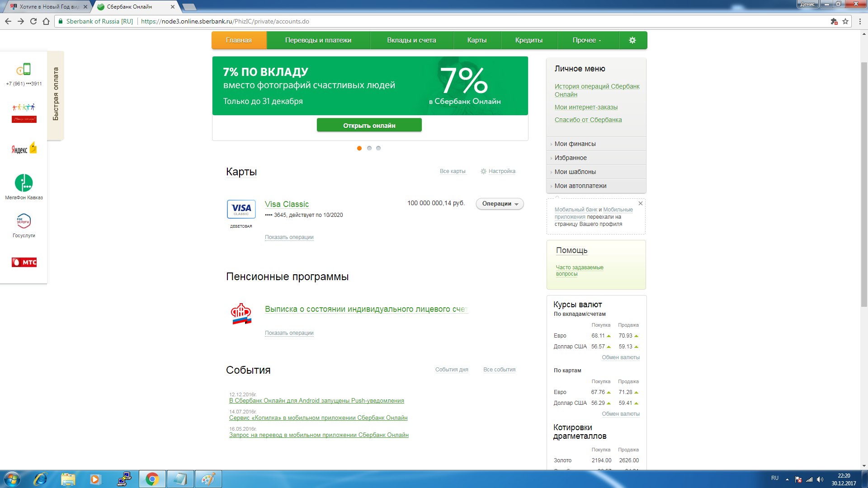Select the first banner slide dot
Image resolution: width=868 pixels, height=488 pixels.
click(359, 148)
